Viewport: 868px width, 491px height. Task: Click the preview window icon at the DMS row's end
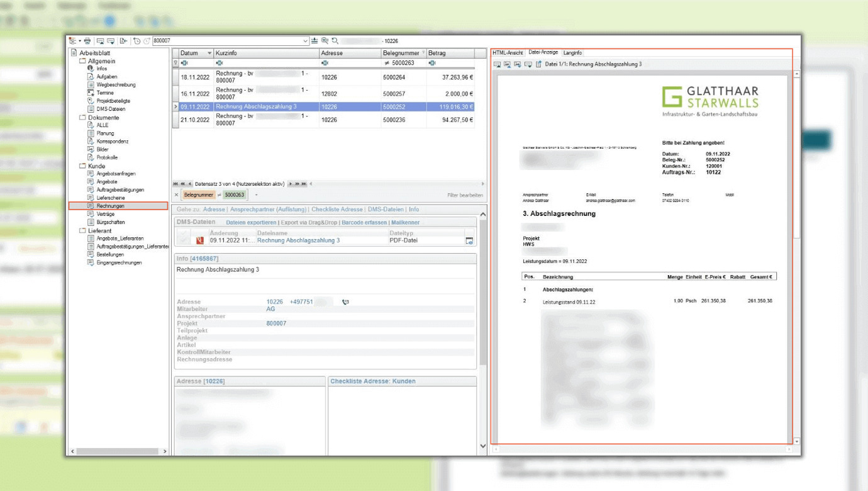pyautogui.click(x=469, y=240)
